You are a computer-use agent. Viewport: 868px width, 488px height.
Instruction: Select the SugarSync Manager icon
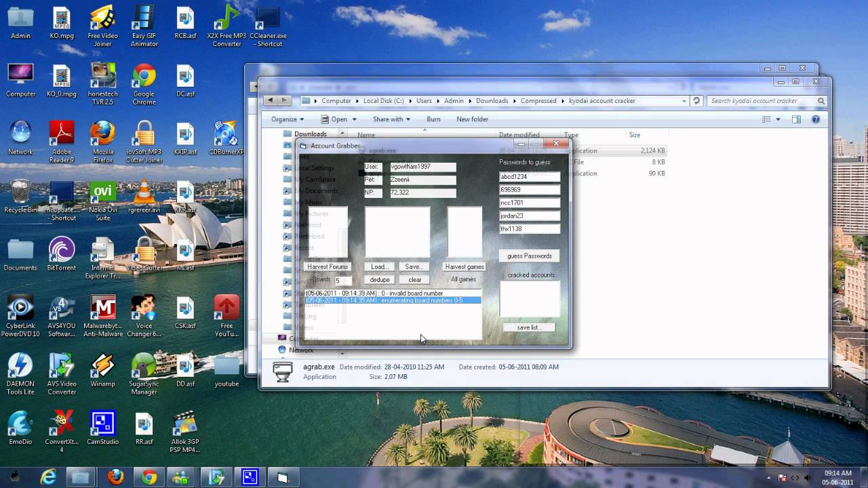click(144, 375)
